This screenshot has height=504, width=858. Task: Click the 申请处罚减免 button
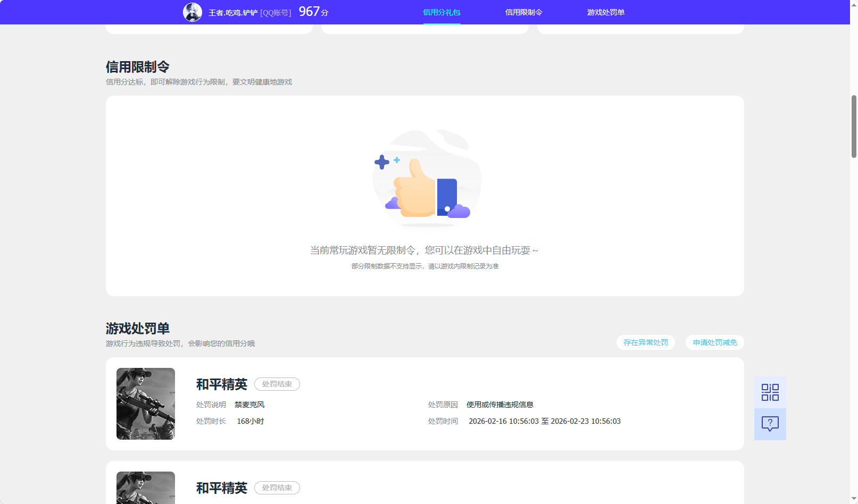coord(714,342)
